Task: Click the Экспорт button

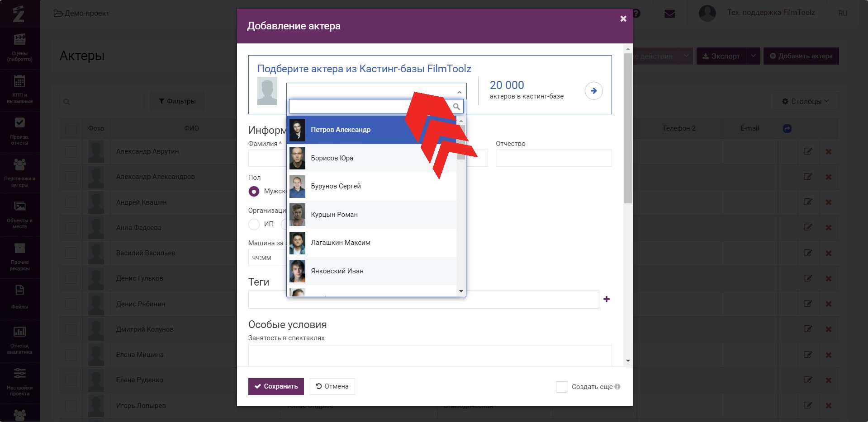Action: [721, 56]
